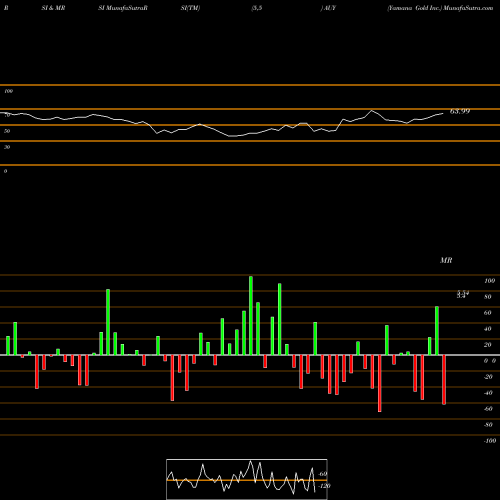Click the mini chart thumbnail at bottom
Screen dimensions: 500x500
(247, 479)
